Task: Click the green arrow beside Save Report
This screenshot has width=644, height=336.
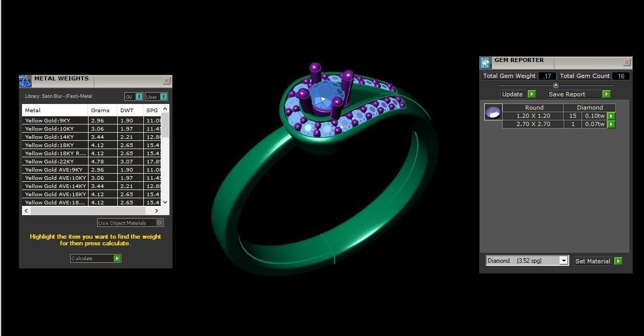Action: coord(606,94)
